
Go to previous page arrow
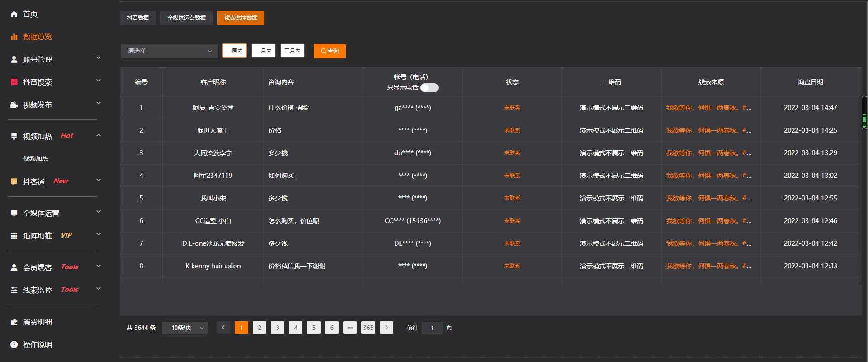pyautogui.click(x=223, y=328)
